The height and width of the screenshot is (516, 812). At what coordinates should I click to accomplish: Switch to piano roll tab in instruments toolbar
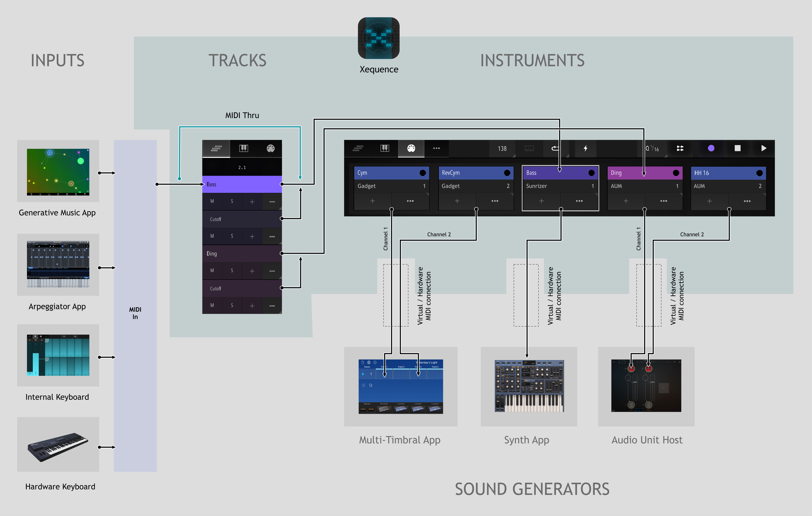click(385, 148)
